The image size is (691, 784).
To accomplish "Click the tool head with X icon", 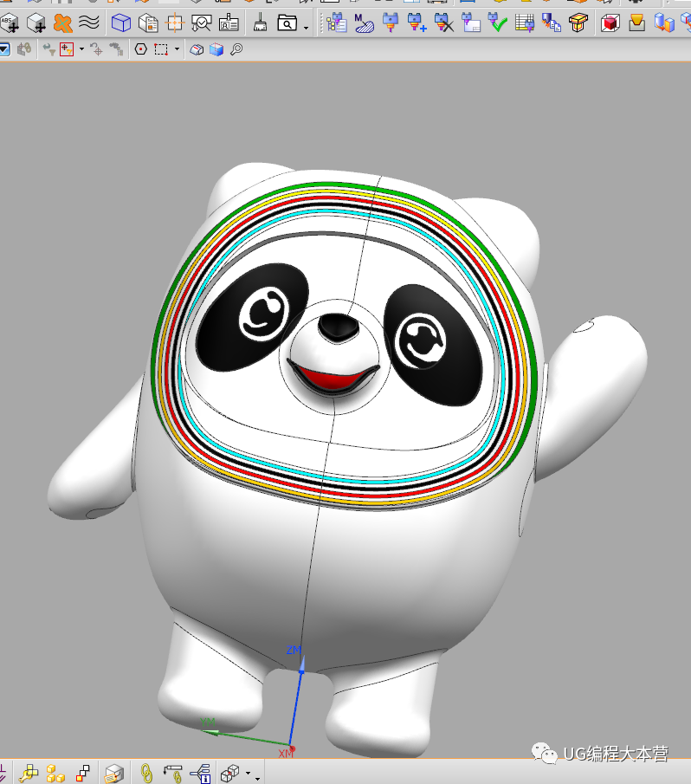I will click(x=443, y=23).
